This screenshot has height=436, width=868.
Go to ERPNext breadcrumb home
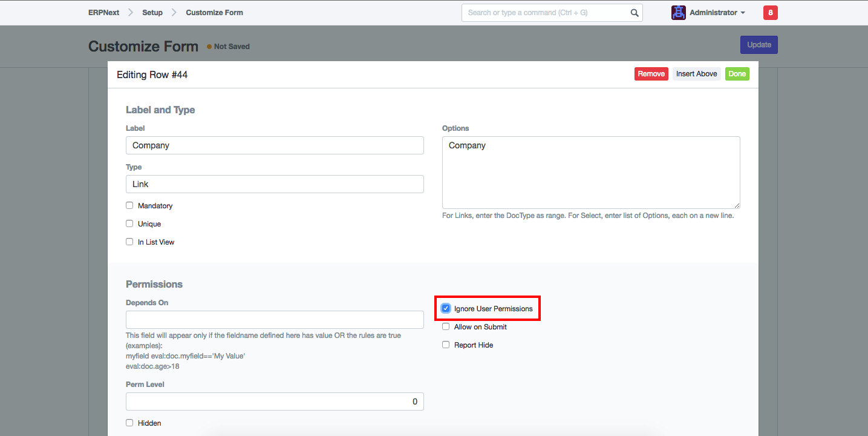click(x=103, y=13)
